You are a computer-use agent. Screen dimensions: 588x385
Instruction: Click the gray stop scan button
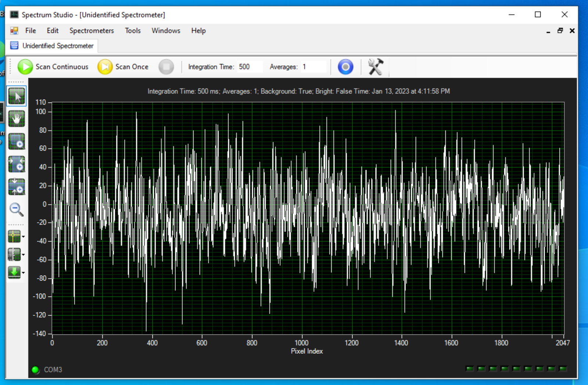click(x=166, y=67)
